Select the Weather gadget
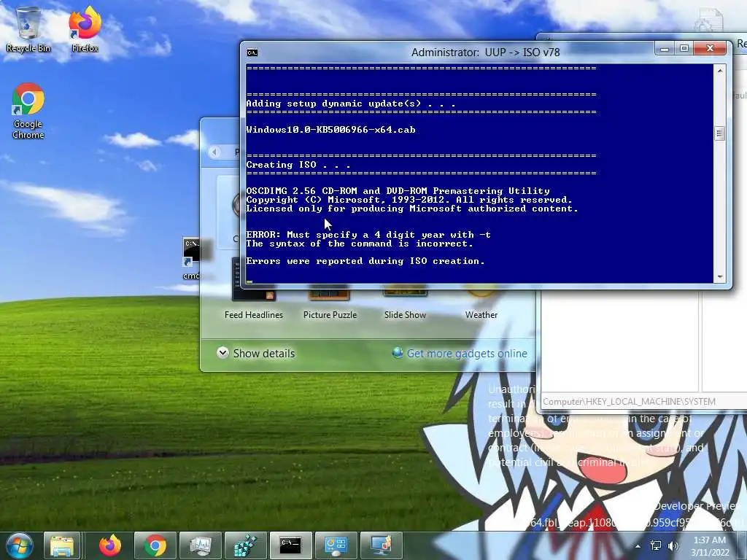Screen dimensions: 747x560 pos(481,303)
